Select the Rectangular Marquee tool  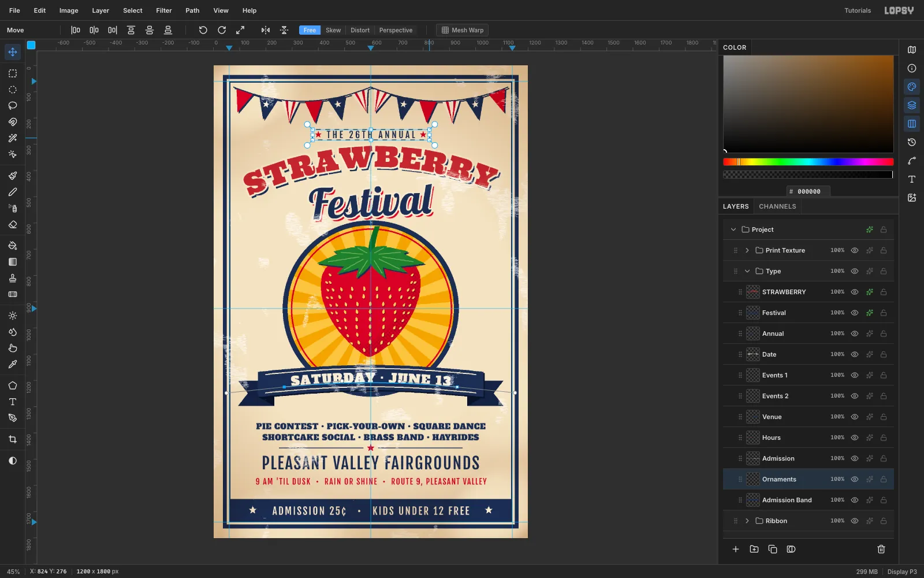pyautogui.click(x=13, y=73)
